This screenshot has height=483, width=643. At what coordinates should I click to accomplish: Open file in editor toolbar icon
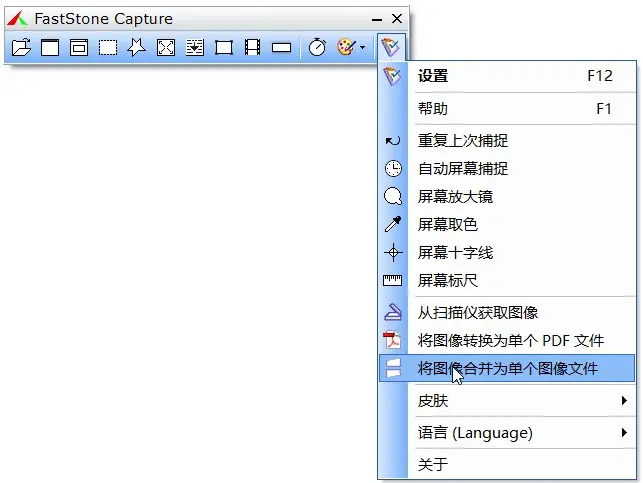tap(21, 48)
